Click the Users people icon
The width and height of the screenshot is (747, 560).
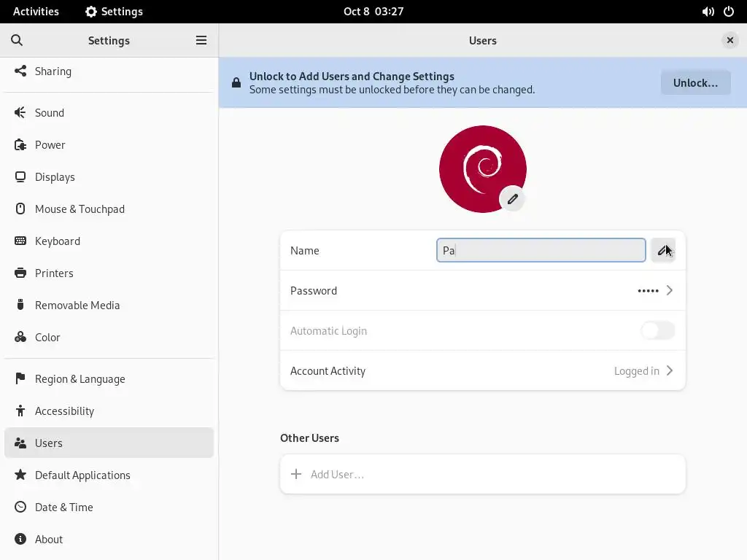point(20,443)
